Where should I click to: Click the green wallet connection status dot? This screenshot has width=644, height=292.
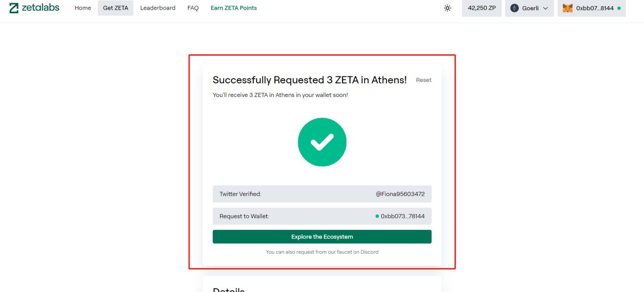click(x=619, y=8)
